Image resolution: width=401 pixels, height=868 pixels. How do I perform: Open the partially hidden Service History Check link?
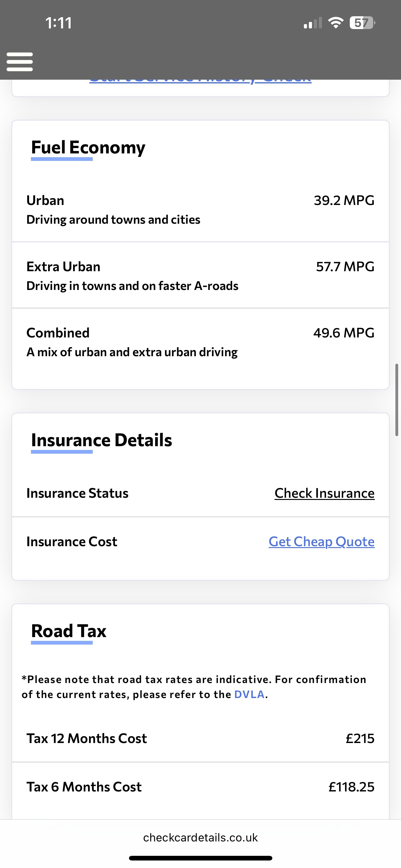[x=200, y=81]
